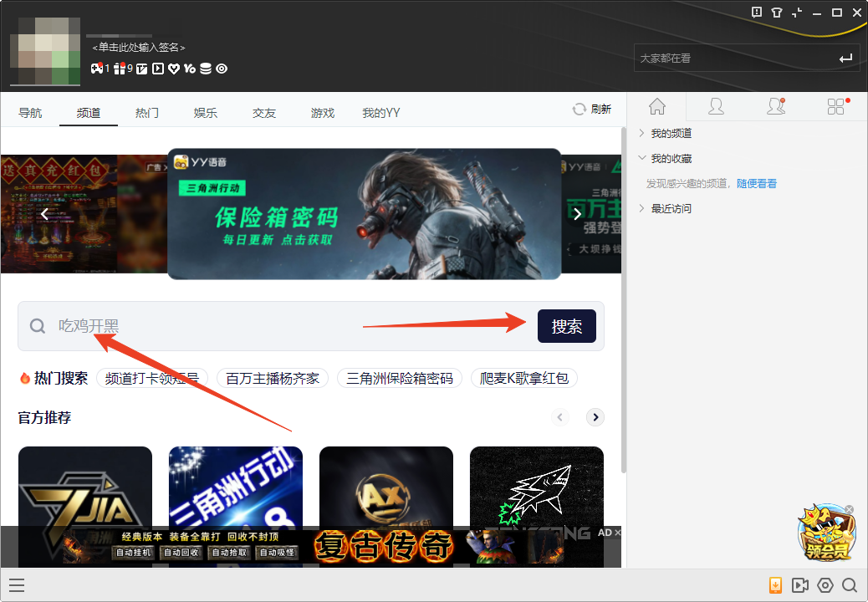
Task: Open the 随便看看 link
Action: tap(756, 184)
